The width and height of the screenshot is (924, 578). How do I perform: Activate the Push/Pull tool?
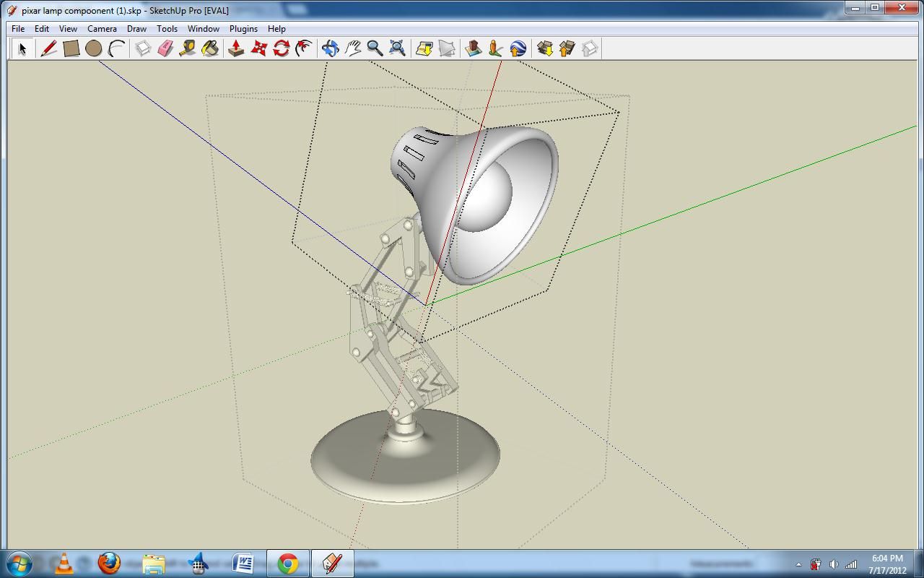[x=235, y=48]
